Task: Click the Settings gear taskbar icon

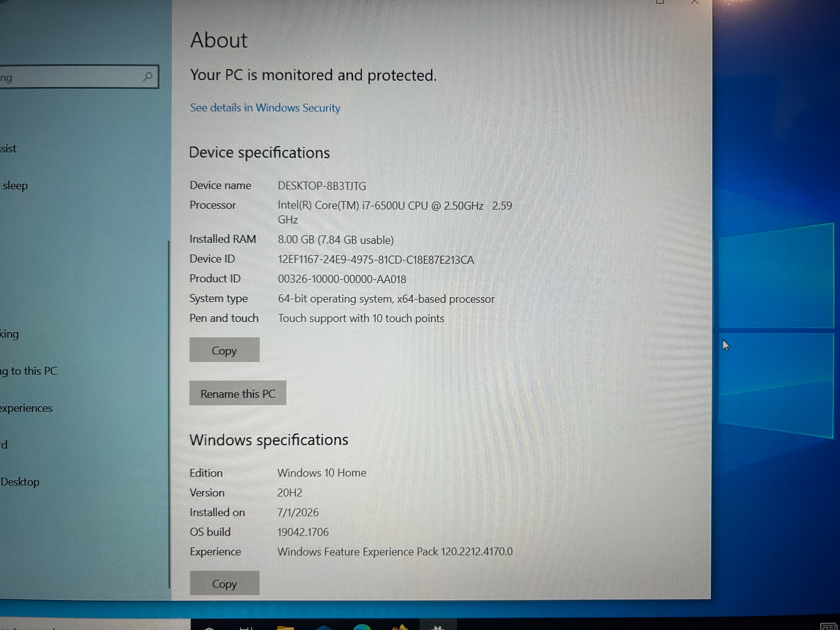Action: tap(438, 627)
